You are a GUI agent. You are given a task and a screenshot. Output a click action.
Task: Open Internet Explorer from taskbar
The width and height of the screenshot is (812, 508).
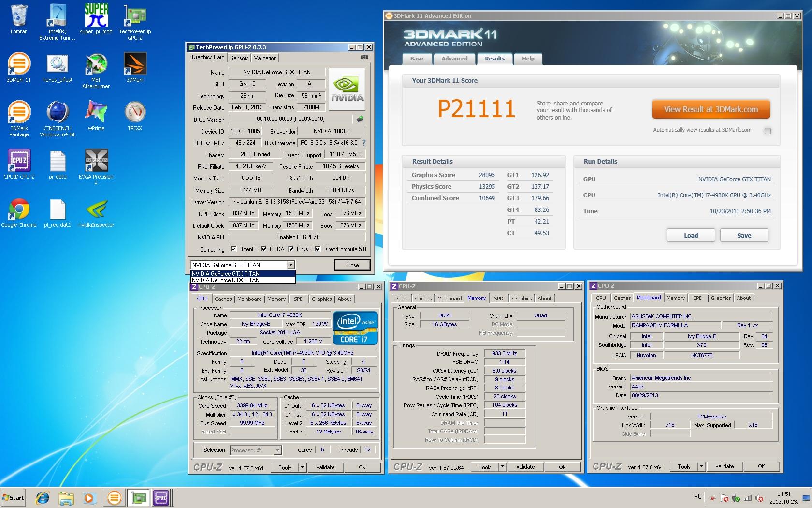[x=43, y=497]
